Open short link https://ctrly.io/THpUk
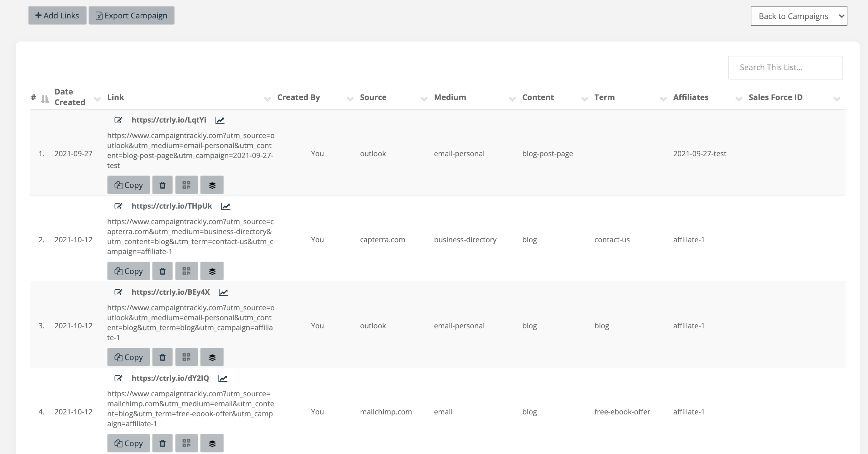The image size is (868, 454). 172,206
